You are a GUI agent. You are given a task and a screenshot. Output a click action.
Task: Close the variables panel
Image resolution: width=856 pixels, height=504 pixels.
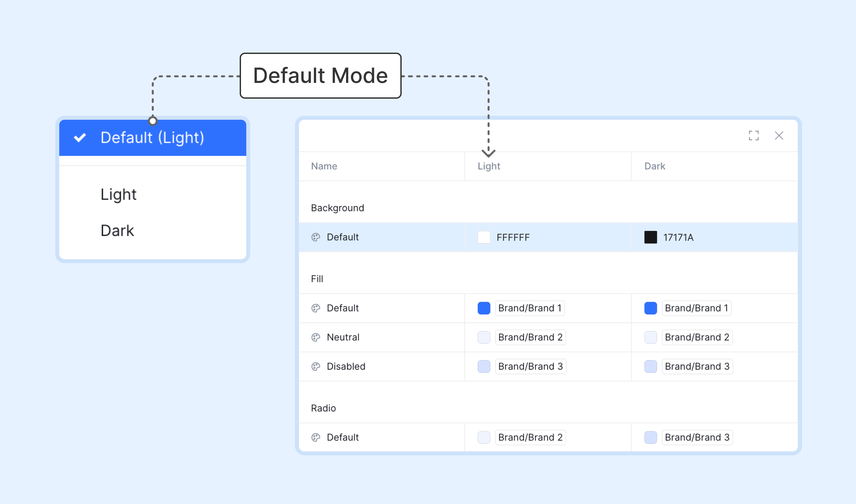(779, 136)
